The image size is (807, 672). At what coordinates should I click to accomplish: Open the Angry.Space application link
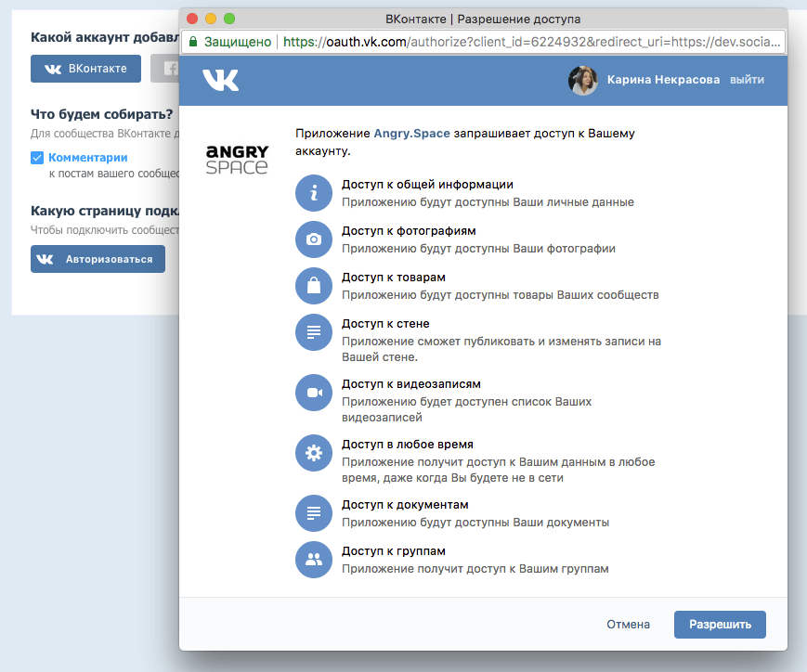[411, 134]
